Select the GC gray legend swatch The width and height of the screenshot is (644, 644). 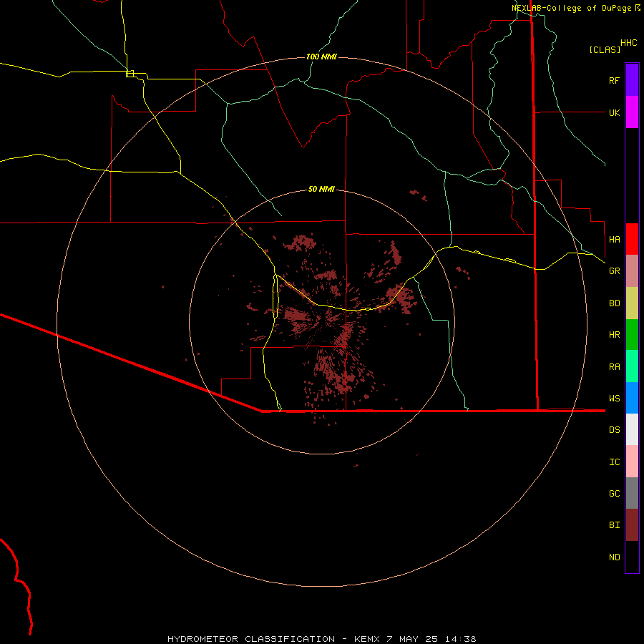[x=632, y=493]
